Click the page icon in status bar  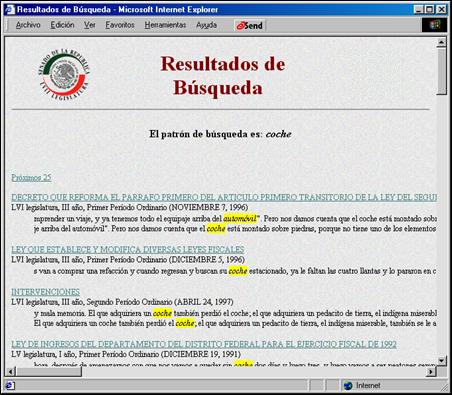click(9, 386)
